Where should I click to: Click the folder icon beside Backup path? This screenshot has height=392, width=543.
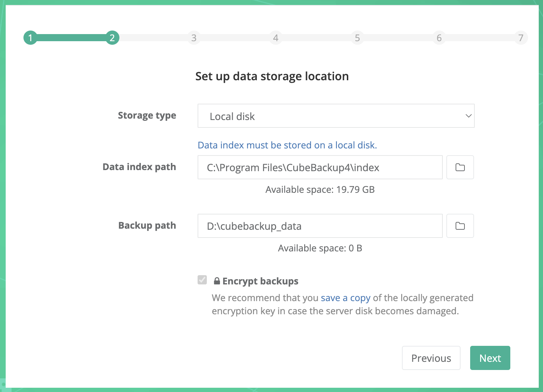[460, 226]
